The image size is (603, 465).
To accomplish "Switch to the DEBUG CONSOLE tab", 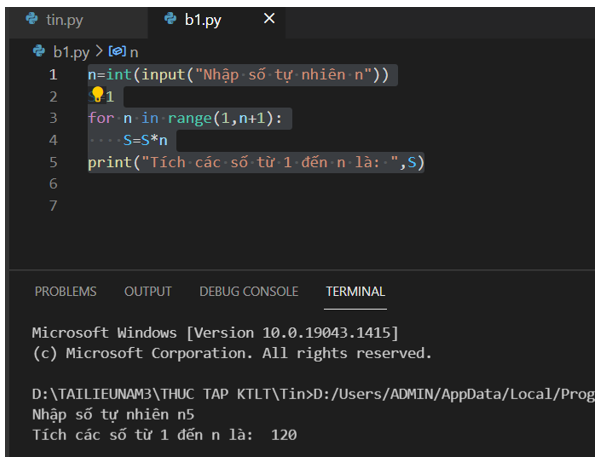I will click(248, 291).
